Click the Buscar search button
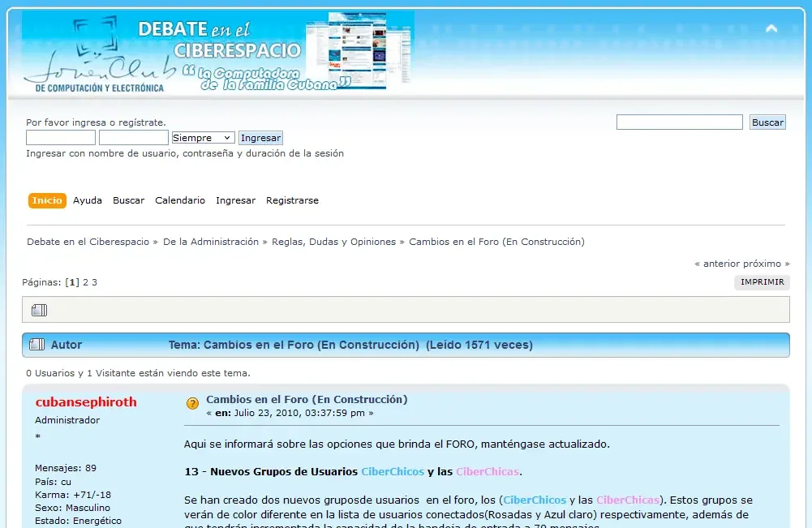812x528 pixels. click(767, 122)
